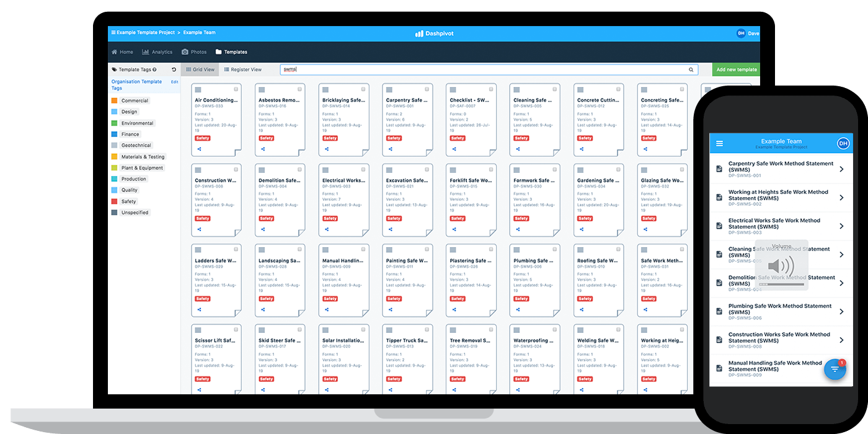This screenshot has height=434, width=868.
Task: Open the DH user avatar on desktop
Action: (x=741, y=33)
